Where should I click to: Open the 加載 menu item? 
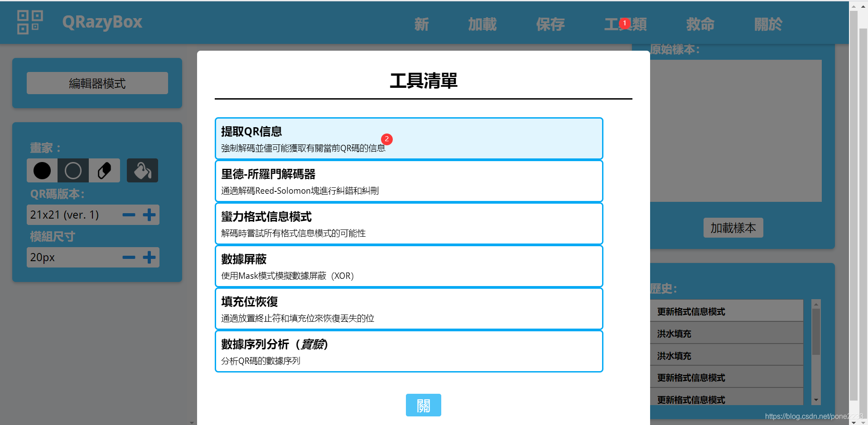(482, 24)
